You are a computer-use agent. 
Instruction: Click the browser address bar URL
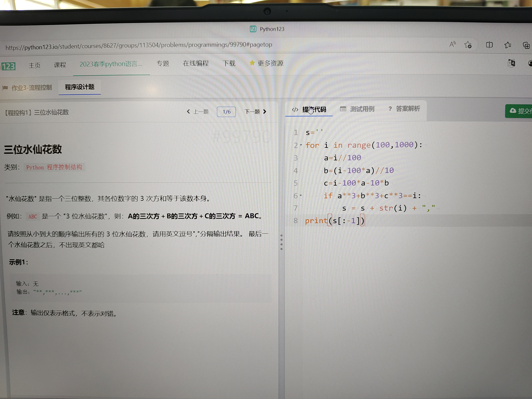pyautogui.click(x=139, y=45)
